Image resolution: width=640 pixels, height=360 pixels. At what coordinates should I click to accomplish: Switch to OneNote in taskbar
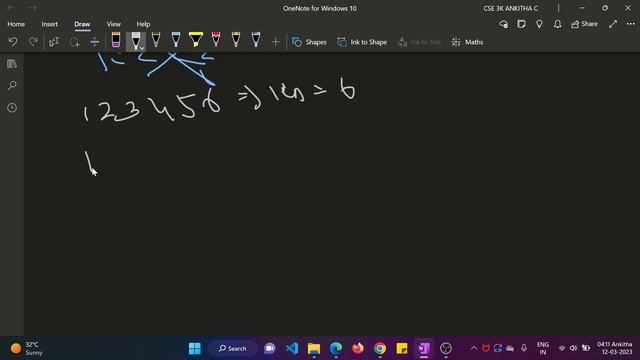(424, 349)
